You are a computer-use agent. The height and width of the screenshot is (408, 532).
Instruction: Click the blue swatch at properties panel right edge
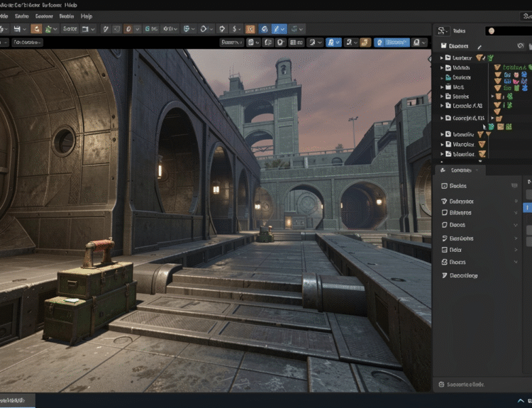(527, 208)
